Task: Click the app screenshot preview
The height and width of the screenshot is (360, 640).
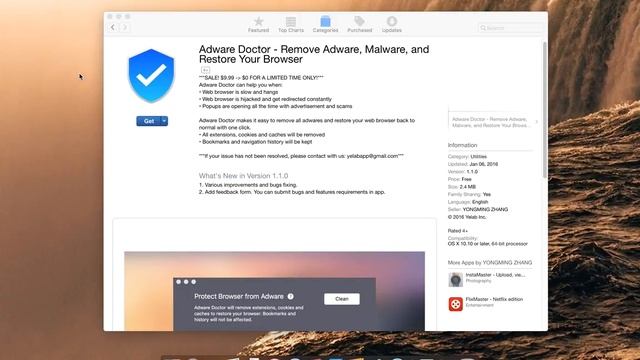Action: [x=274, y=291]
